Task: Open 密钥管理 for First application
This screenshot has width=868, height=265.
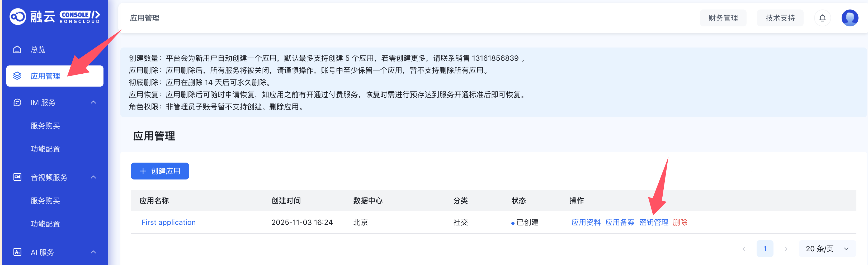Action: pos(653,223)
